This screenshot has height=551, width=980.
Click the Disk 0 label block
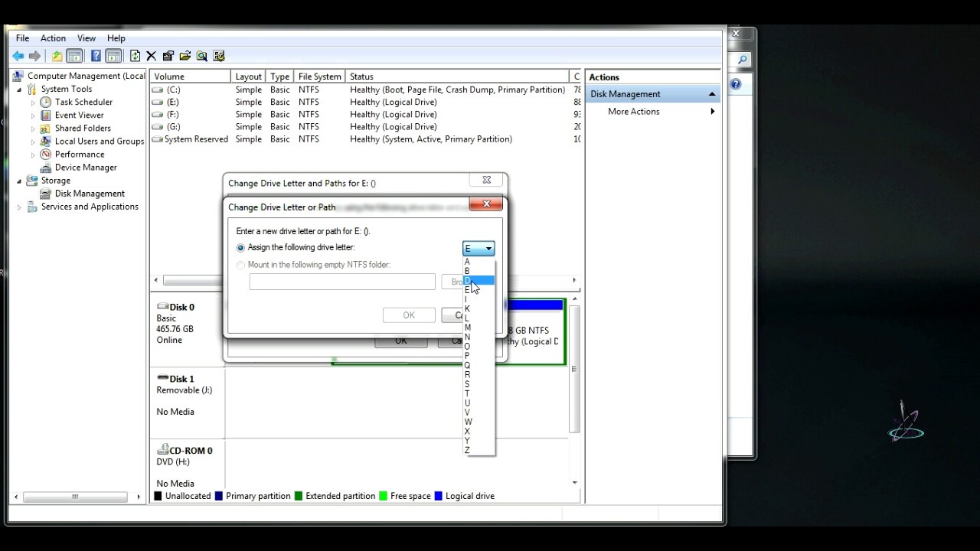pyautogui.click(x=188, y=331)
